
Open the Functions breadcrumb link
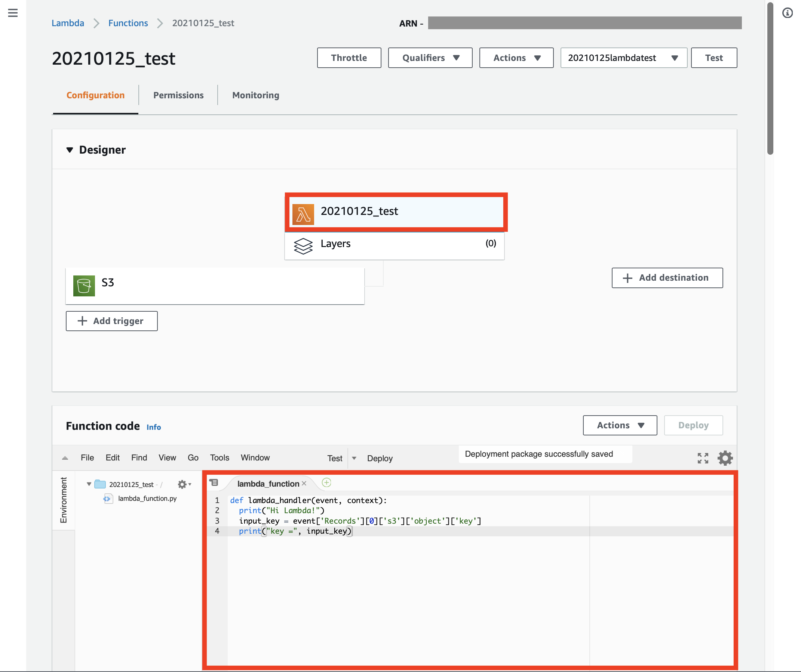(128, 23)
